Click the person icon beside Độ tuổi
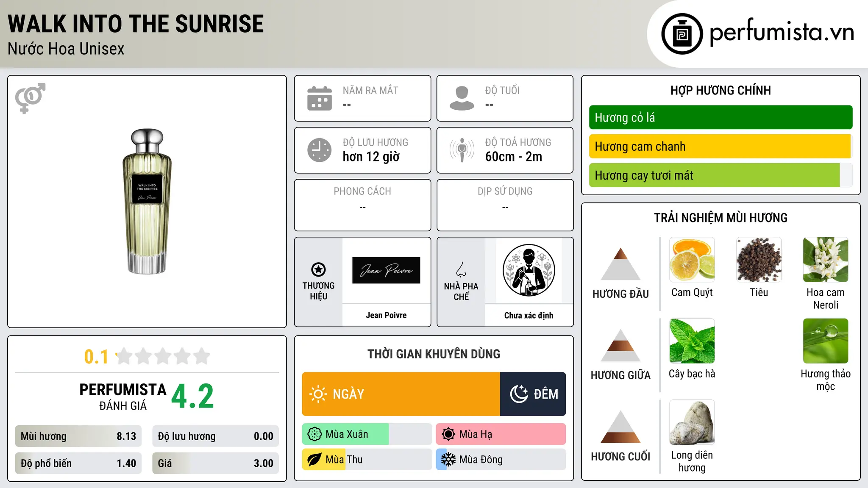868x488 pixels. [462, 98]
